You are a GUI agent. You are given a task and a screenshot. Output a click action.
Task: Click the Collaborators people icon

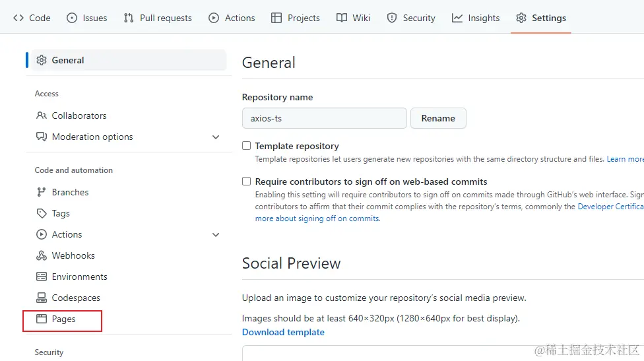pos(42,115)
